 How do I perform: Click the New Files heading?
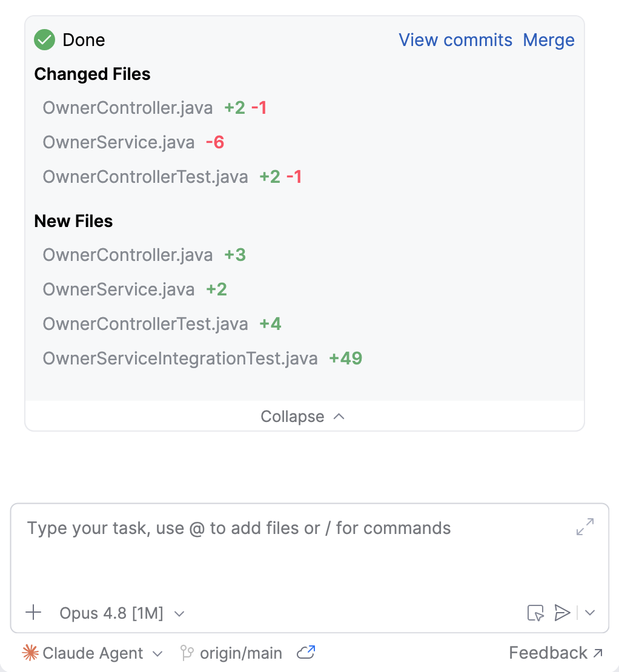[73, 221]
